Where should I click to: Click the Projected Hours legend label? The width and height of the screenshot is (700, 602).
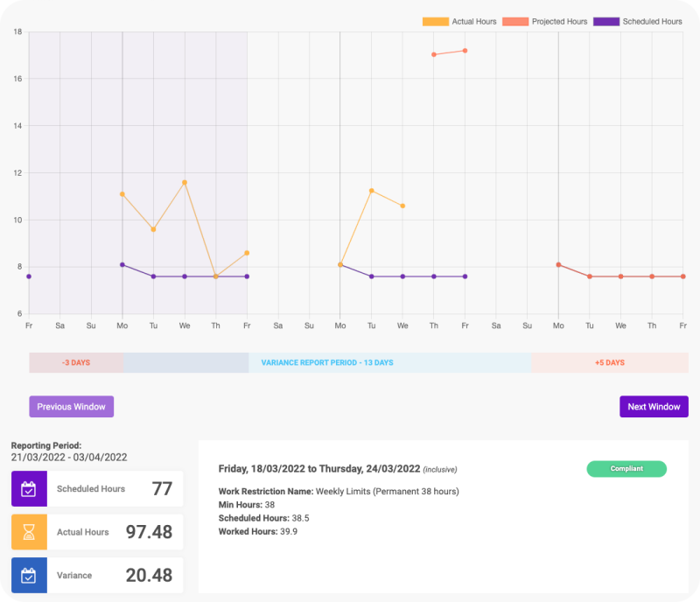coord(559,21)
